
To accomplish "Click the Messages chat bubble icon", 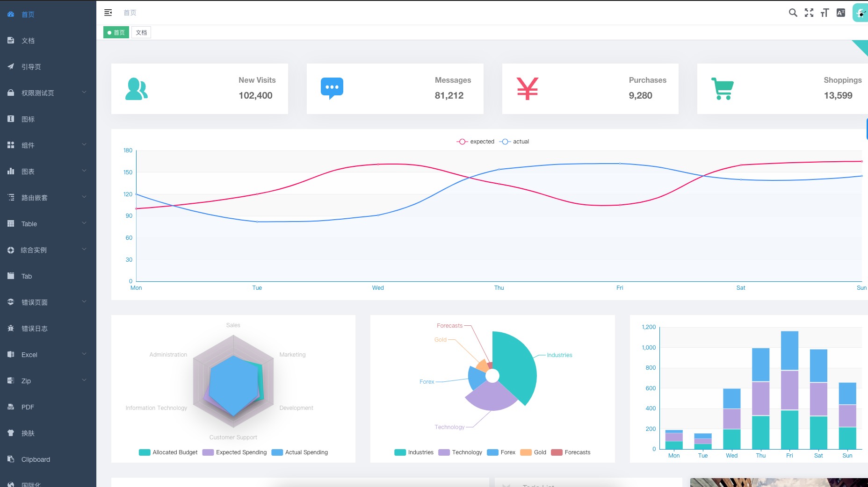I will [332, 89].
